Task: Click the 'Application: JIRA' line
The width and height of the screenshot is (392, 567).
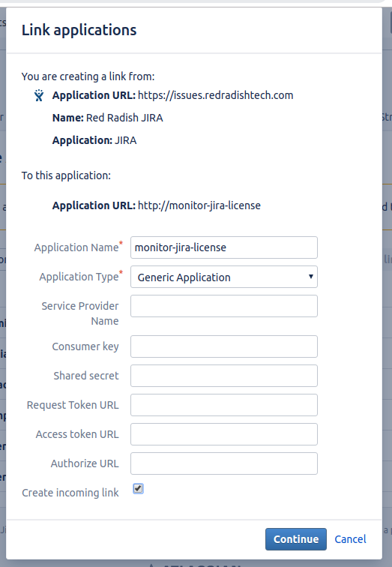Action: point(94,140)
